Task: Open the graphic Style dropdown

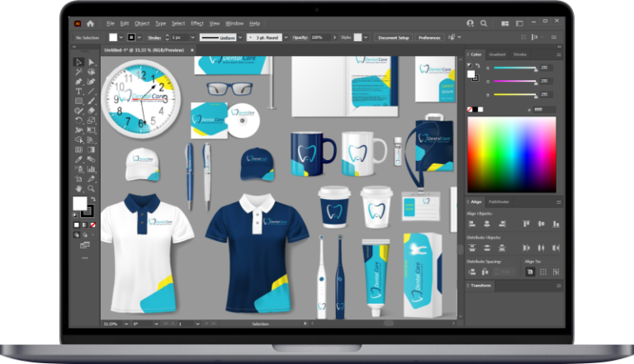Action: pyautogui.click(x=366, y=37)
